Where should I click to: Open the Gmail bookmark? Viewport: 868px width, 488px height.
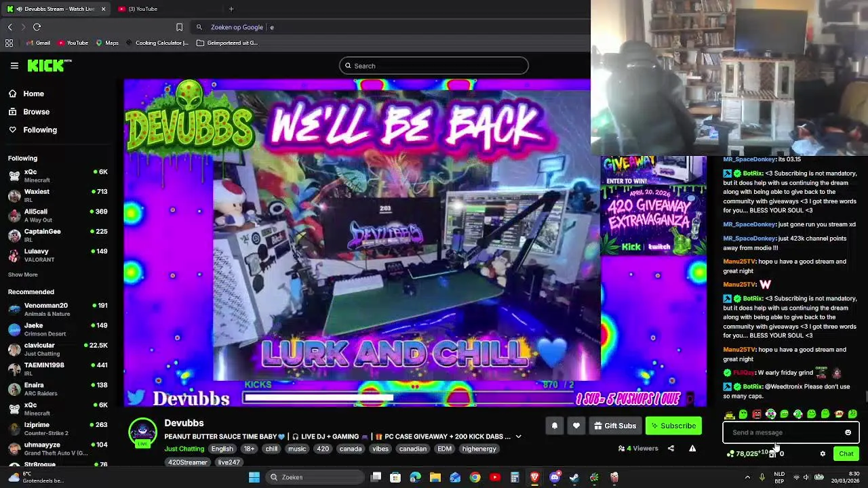click(x=38, y=43)
